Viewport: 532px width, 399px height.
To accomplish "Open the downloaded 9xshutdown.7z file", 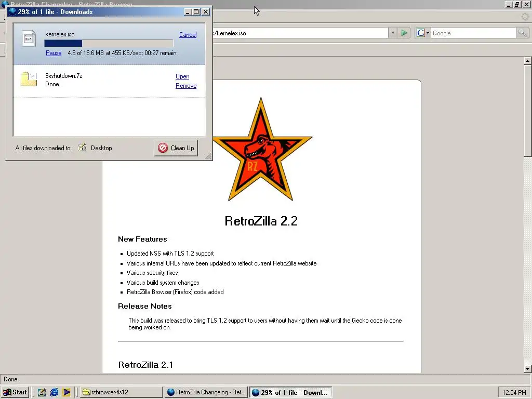I will click(182, 76).
